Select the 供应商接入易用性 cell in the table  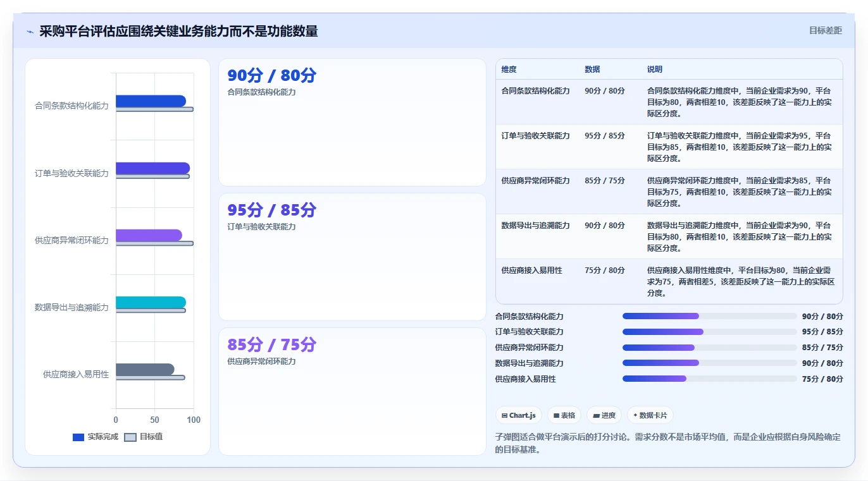click(532, 271)
